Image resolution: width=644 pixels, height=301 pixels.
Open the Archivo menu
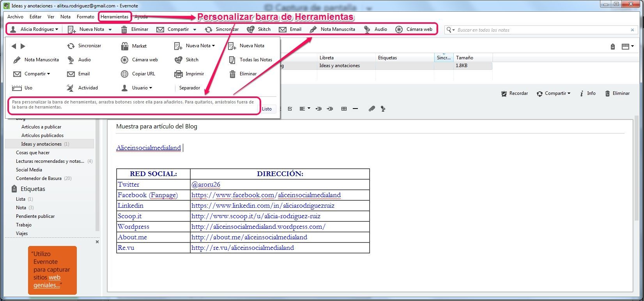coord(16,17)
